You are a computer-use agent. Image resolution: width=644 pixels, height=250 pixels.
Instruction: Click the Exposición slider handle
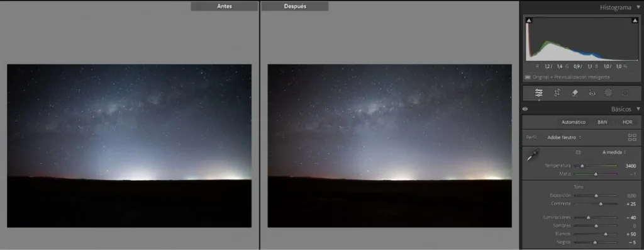(596, 196)
